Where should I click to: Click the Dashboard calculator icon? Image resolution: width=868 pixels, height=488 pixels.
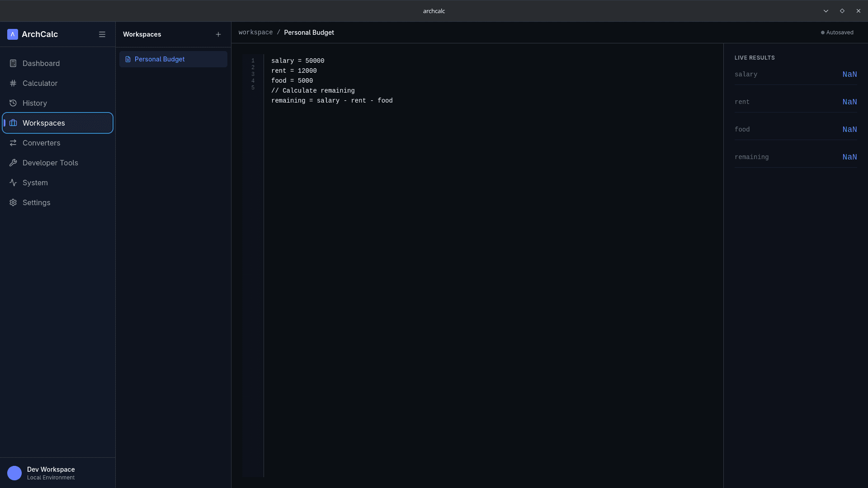[x=13, y=63]
